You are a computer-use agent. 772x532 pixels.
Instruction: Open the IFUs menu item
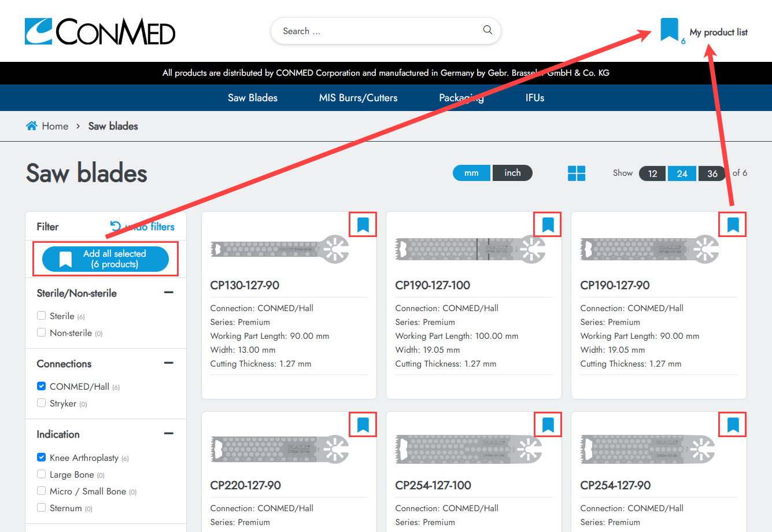click(534, 98)
